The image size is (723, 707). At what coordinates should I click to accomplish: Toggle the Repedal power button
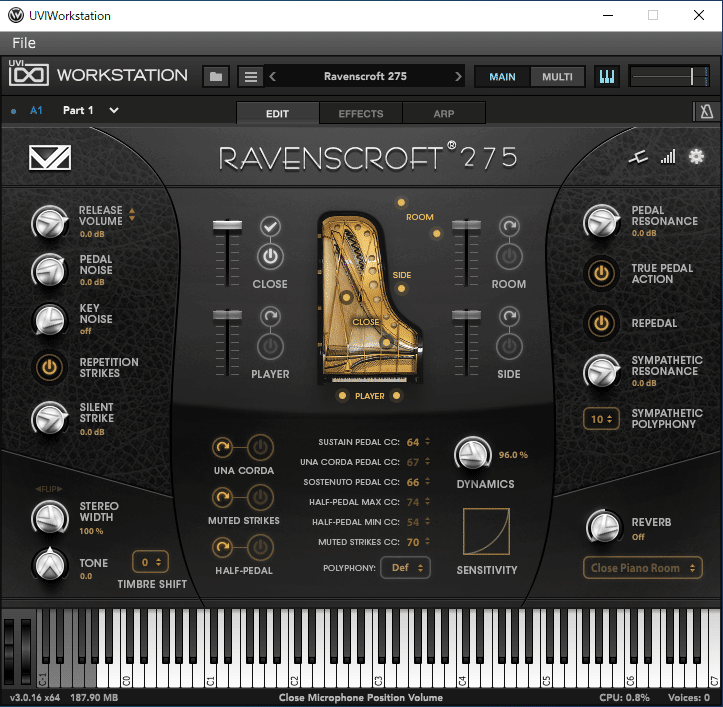[x=601, y=323]
